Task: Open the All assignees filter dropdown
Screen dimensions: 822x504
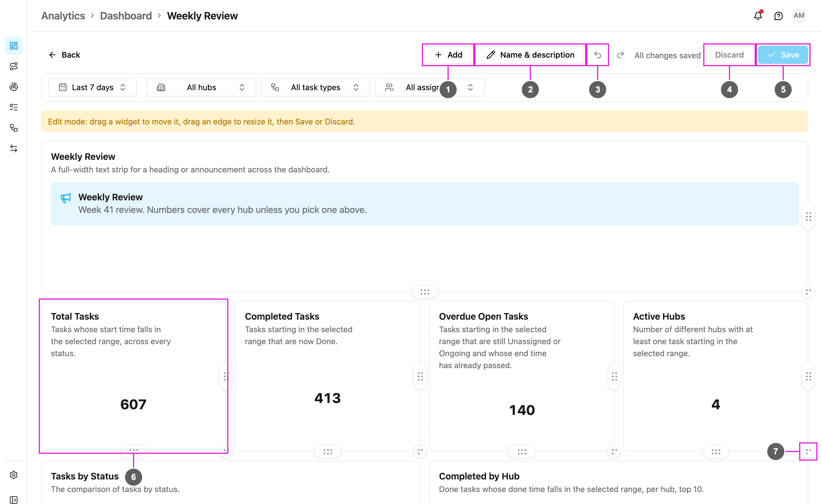Action: pos(430,87)
